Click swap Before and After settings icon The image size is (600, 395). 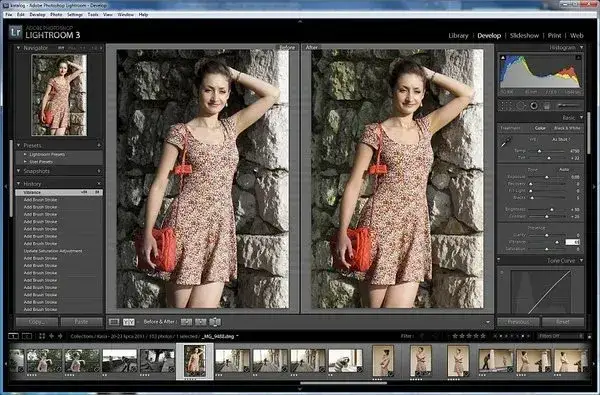(x=215, y=322)
